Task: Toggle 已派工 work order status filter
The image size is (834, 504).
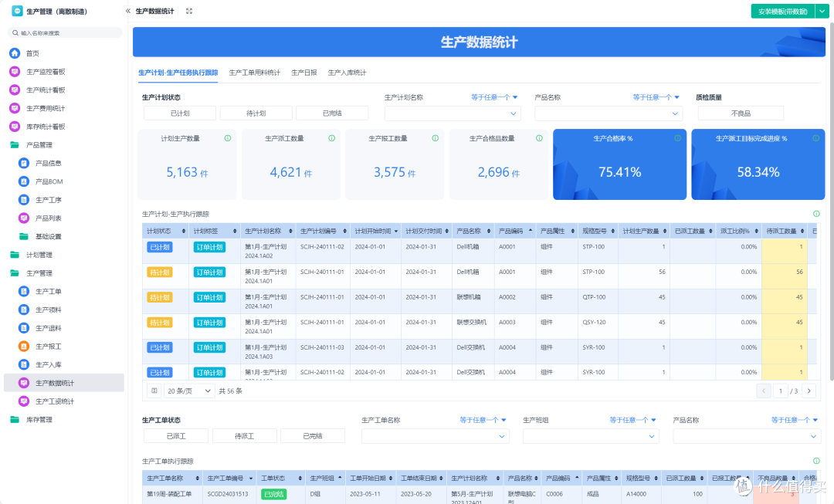Action: [x=176, y=436]
